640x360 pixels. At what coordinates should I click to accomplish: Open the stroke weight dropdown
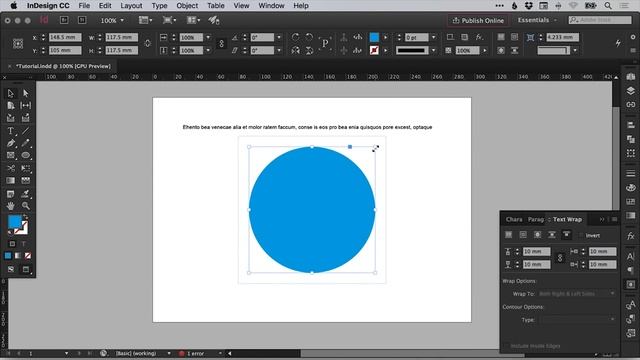click(x=433, y=37)
